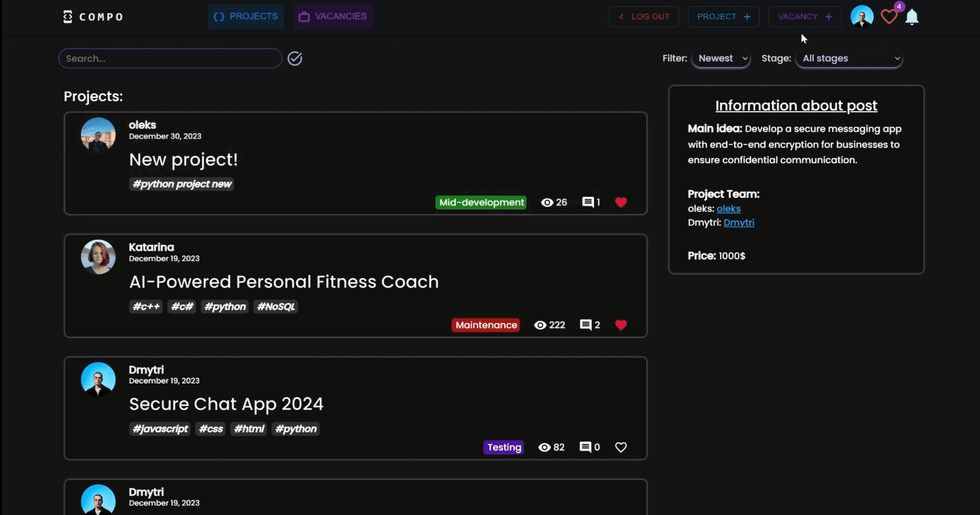Open the Dmytri team member link

[739, 223]
